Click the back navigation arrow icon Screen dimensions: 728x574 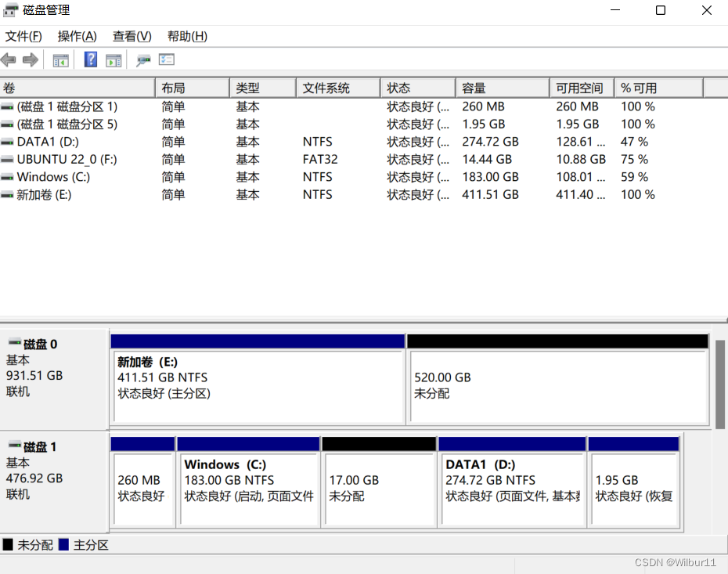[8, 60]
